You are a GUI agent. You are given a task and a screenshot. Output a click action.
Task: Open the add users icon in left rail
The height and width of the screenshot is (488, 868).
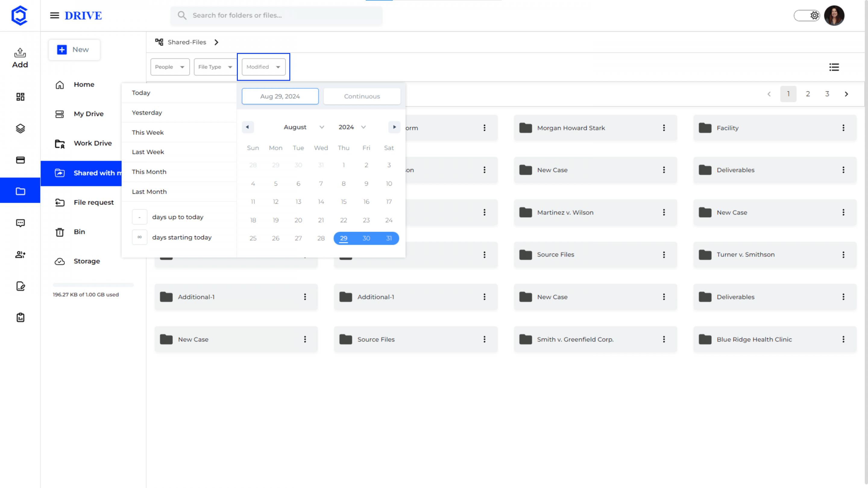20,255
